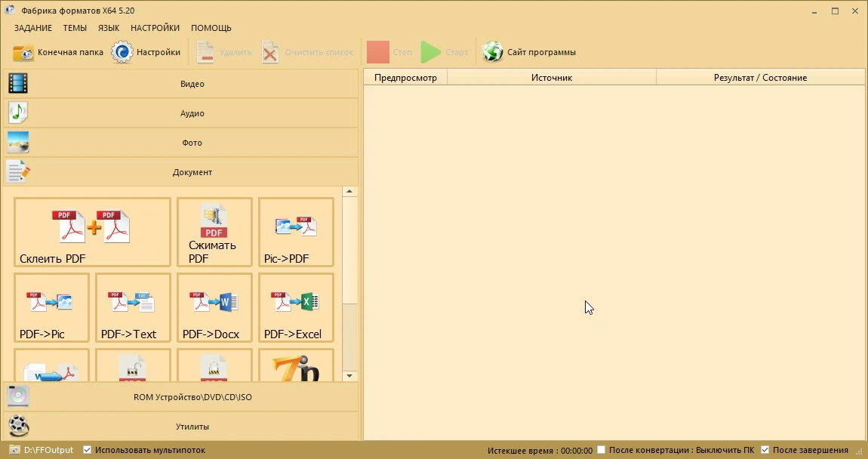The image size is (868, 459).
Task: Toggle the После завершения checkbox
Action: tap(765, 450)
